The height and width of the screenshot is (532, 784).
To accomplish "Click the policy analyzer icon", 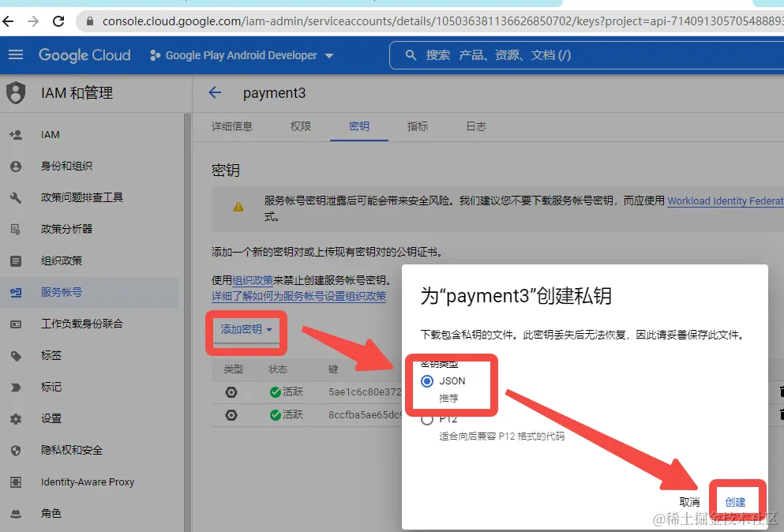I will pyautogui.click(x=16, y=229).
